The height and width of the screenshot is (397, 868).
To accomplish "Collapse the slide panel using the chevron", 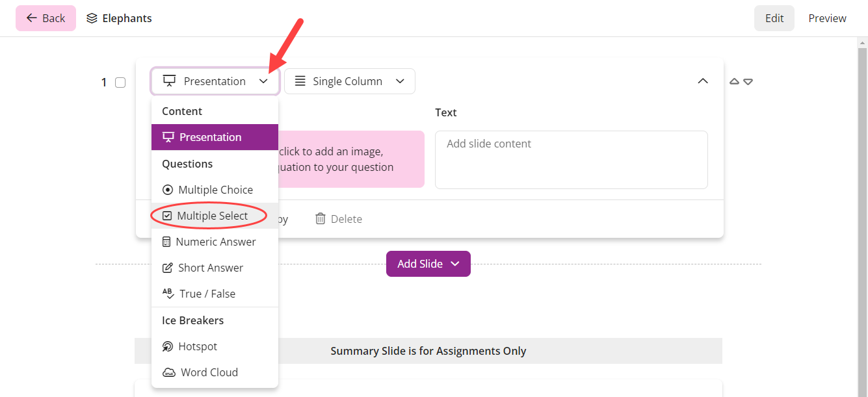I will 703,81.
